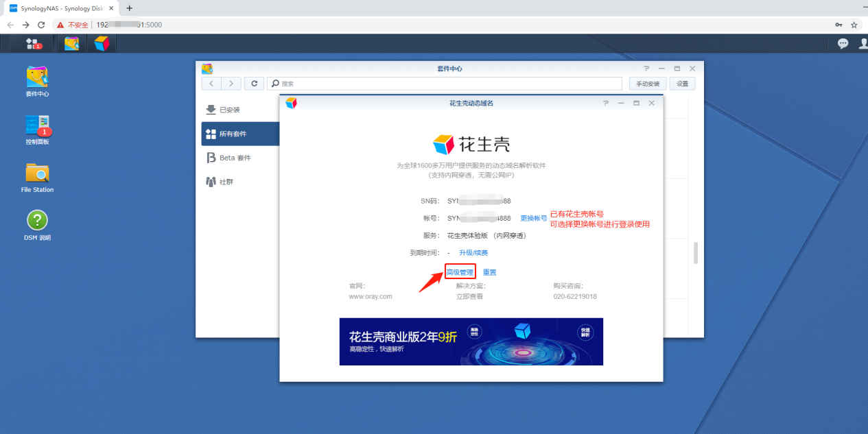
Task: Click 重置 link
Action: click(x=489, y=272)
